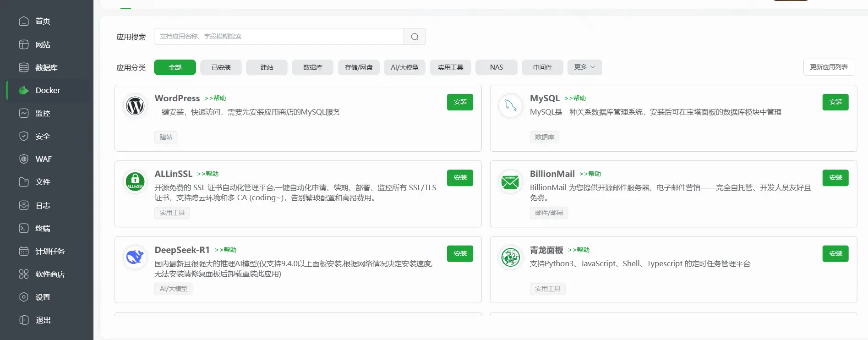Select the 实用工具 category tab

[x=451, y=67]
